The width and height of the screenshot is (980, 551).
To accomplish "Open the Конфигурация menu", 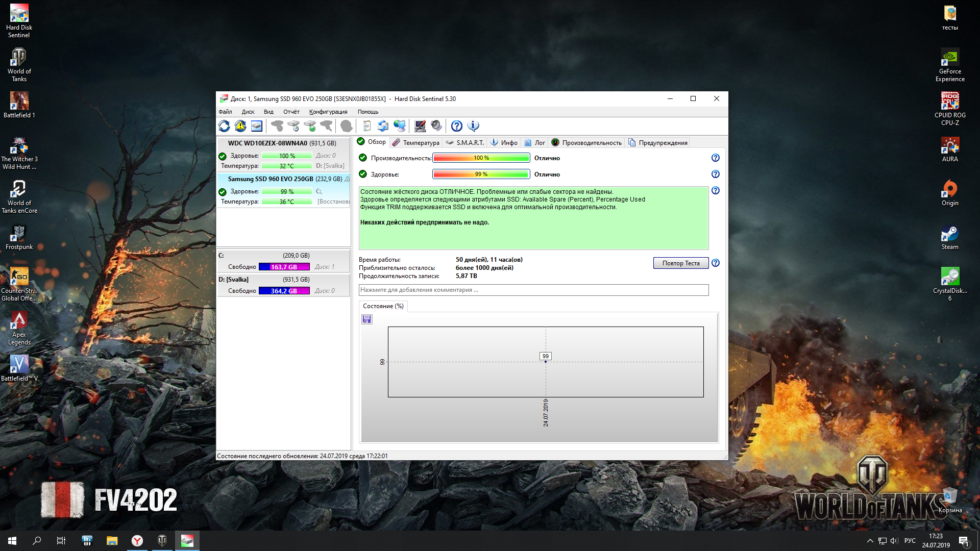I will (328, 112).
